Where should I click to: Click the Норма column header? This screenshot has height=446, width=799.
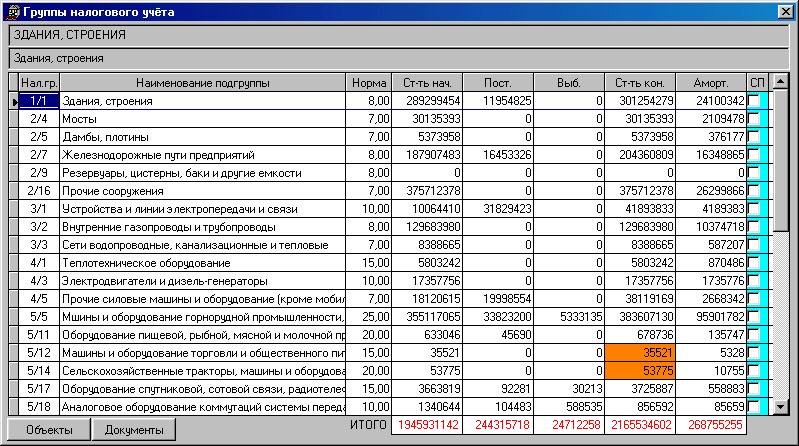tap(369, 83)
